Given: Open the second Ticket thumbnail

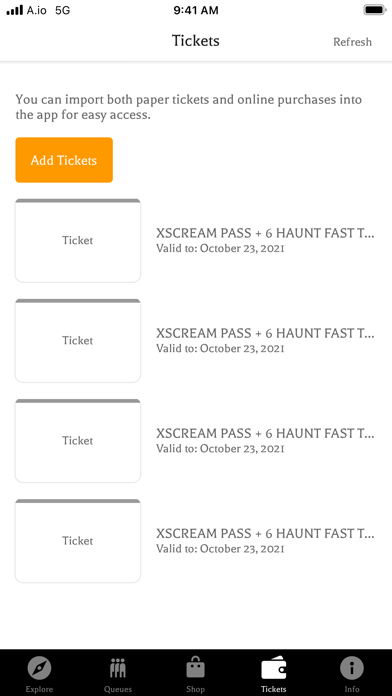Looking at the screenshot, I should click(x=78, y=340).
